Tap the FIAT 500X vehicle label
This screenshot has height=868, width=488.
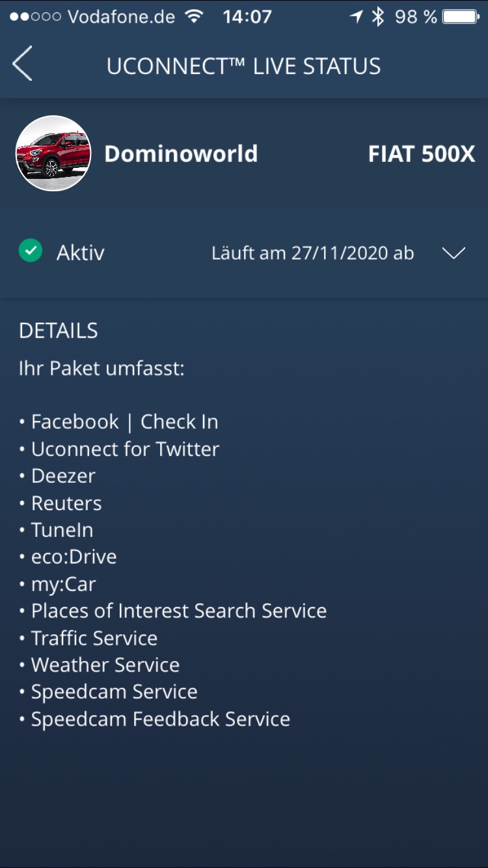422,154
